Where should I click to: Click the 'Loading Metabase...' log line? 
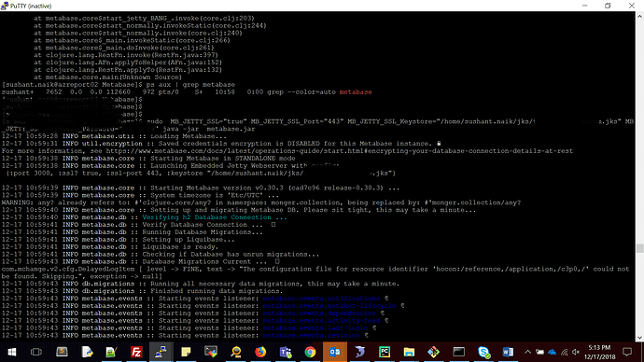114,136
